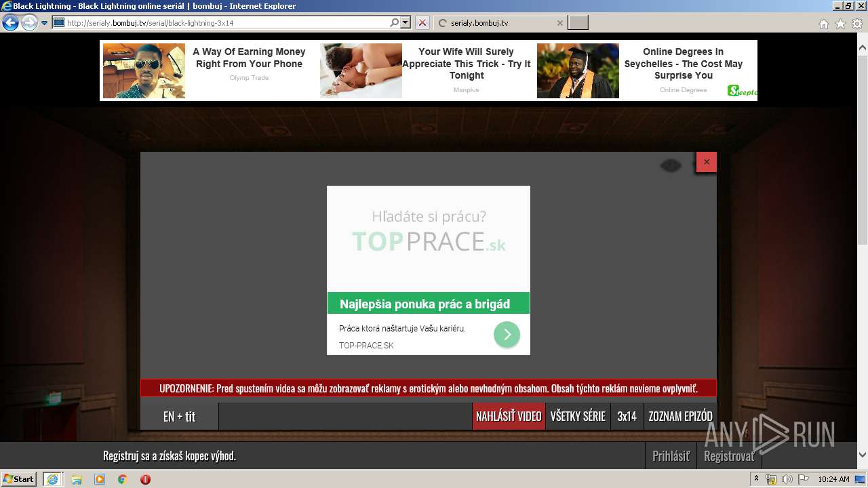Click Internet Explorer taskbar icon
The width and height of the screenshot is (868, 488).
tap(52, 479)
